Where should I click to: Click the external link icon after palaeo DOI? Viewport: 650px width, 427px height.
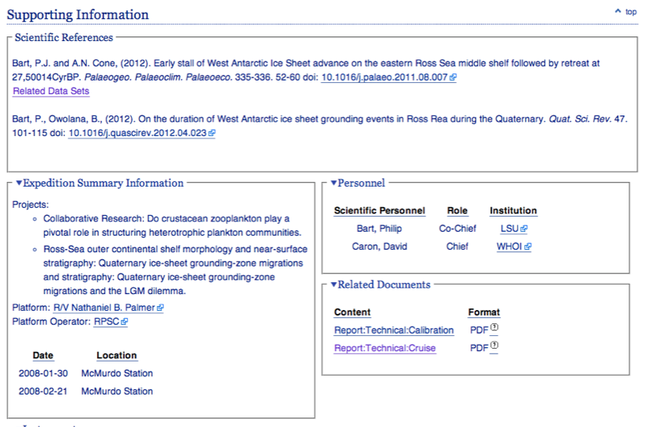[x=454, y=76]
